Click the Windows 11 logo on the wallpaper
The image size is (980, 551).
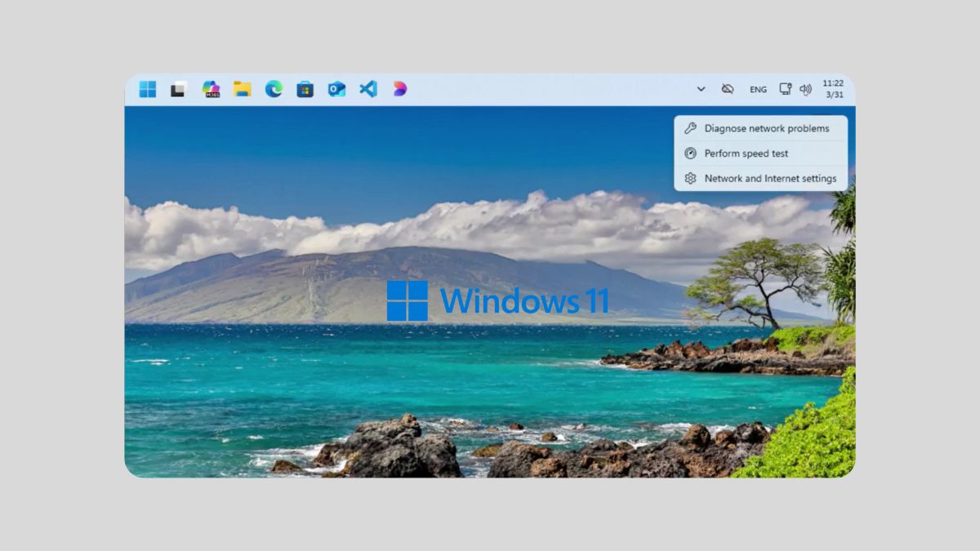[408, 300]
